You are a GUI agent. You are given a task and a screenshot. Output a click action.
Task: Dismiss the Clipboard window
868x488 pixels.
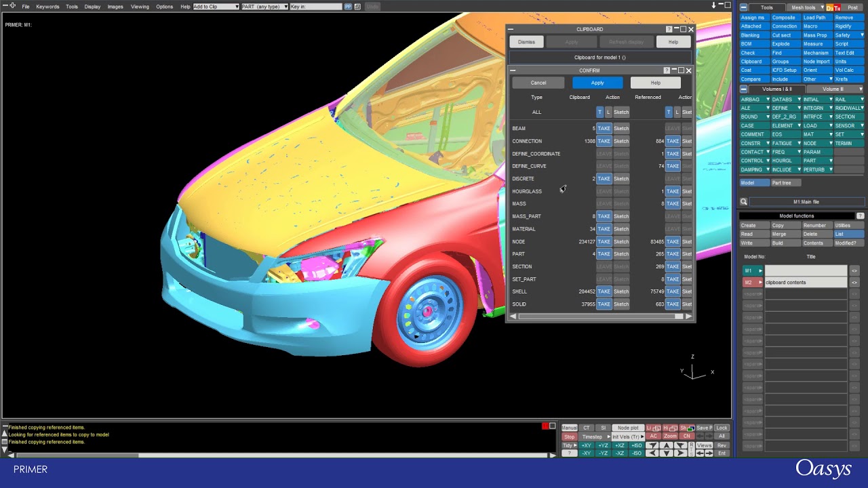(x=526, y=42)
